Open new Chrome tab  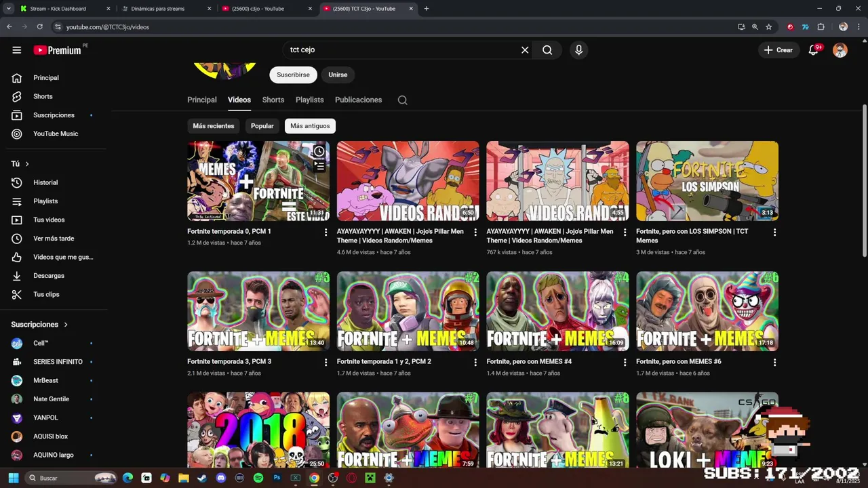pyautogui.click(x=426, y=9)
